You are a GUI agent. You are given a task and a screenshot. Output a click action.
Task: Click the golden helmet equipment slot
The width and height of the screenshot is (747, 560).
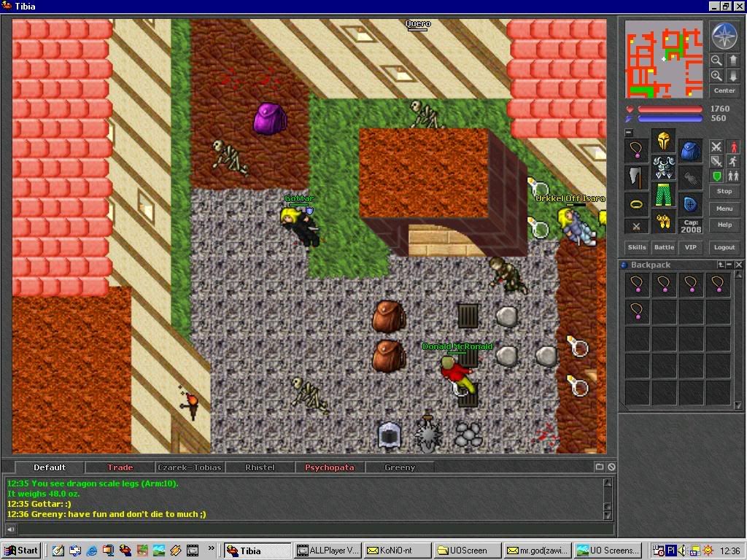click(x=663, y=141)
